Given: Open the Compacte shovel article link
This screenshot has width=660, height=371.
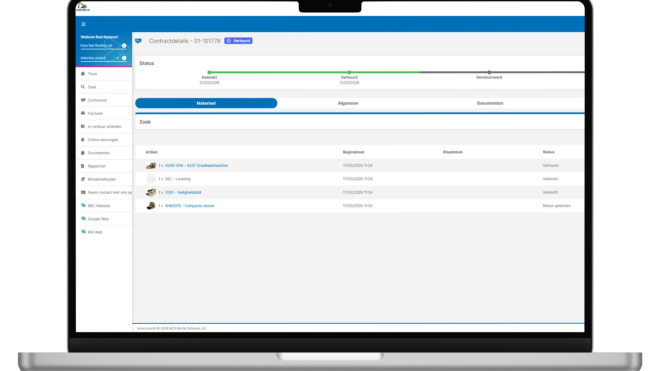Looking at the screenshot, I should tap(189, 206).
